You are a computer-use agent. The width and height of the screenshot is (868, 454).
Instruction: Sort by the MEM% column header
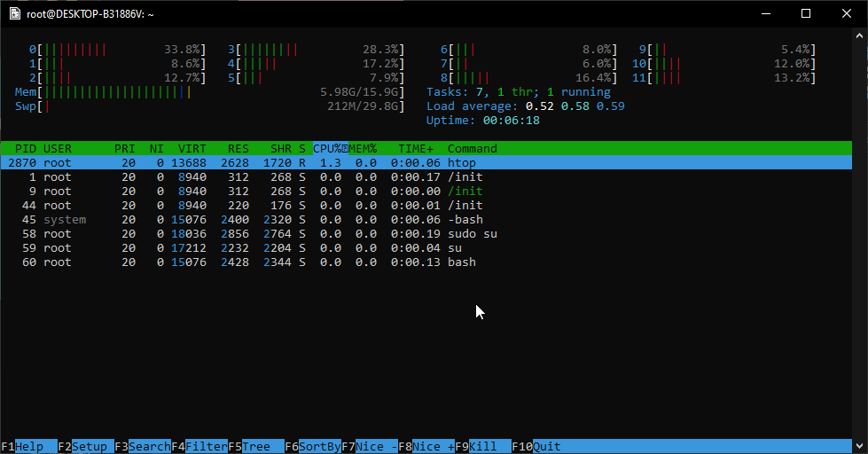363,148
